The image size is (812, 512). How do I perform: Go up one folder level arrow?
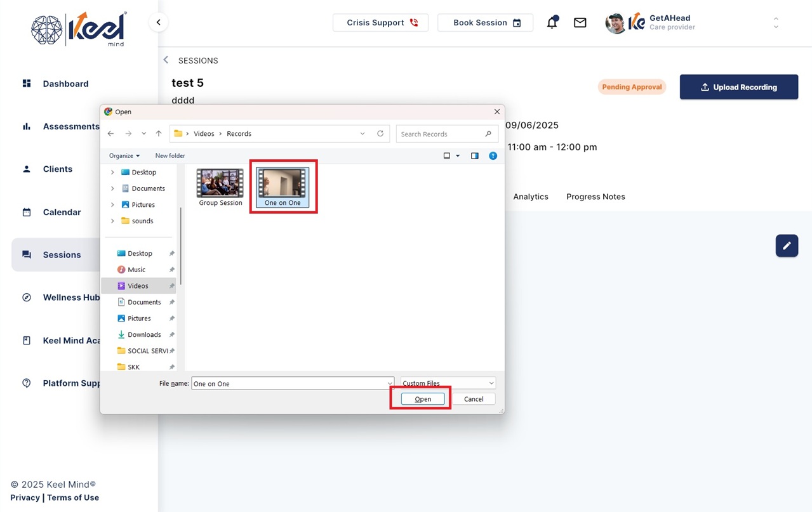pyautogui.click(x=159, y=134)
